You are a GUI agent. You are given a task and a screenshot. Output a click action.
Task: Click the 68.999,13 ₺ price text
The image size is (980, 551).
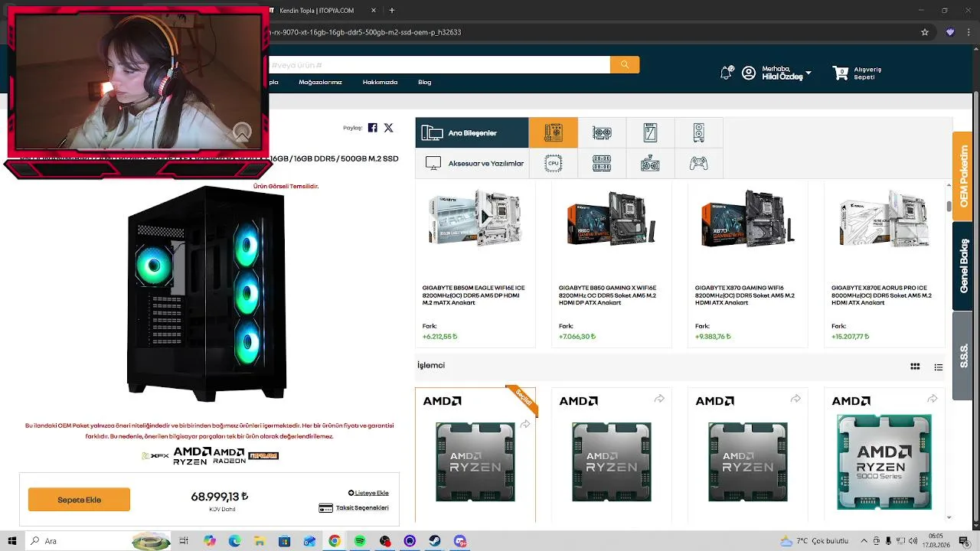coord(220,497)
